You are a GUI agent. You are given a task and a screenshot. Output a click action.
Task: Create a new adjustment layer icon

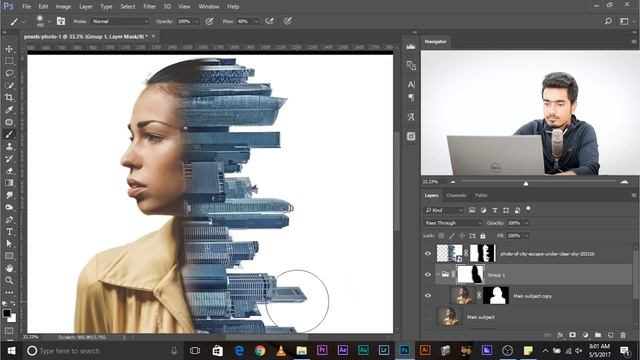point(585,335)
